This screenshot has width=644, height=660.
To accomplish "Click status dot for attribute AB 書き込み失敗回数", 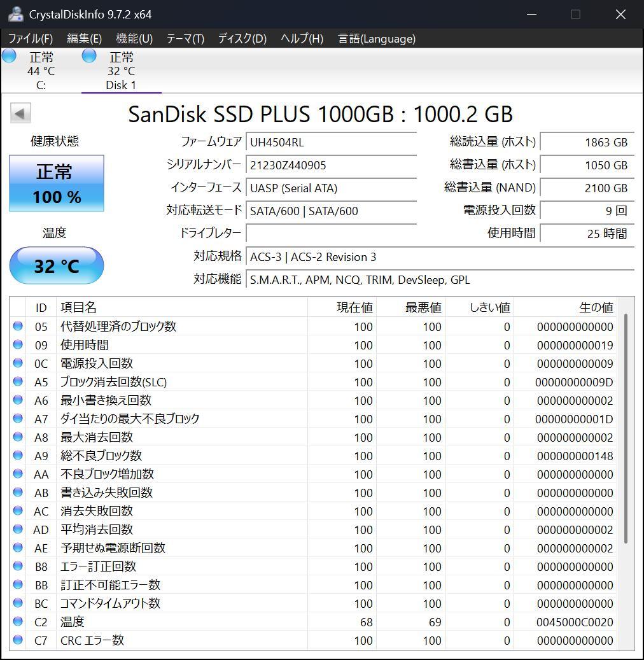I will (18, 493).
